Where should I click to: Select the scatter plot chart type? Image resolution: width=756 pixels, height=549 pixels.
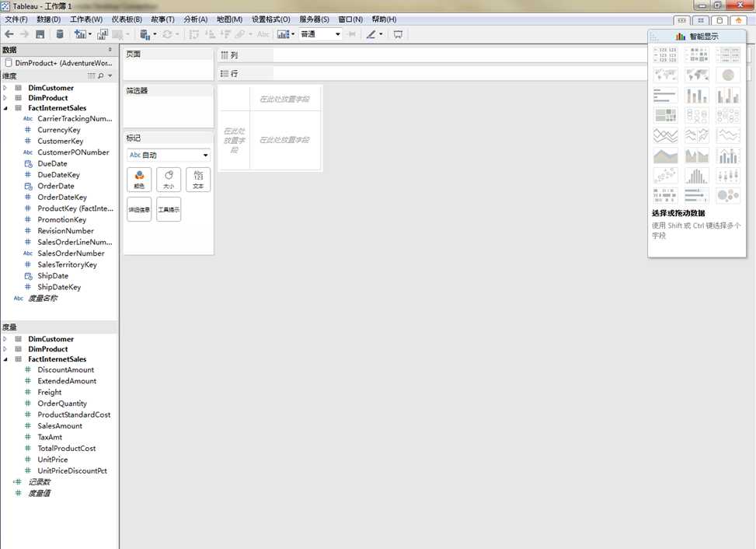click(665, 176)
